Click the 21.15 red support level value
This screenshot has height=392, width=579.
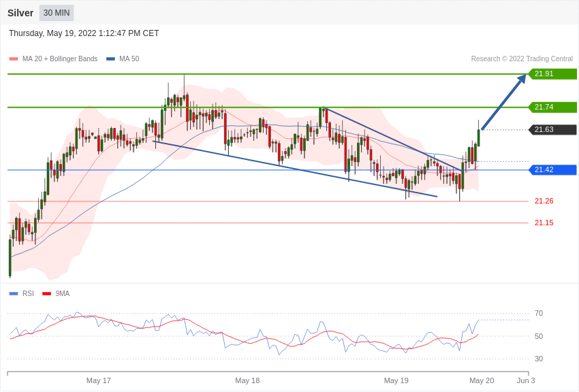coord(544,223)
